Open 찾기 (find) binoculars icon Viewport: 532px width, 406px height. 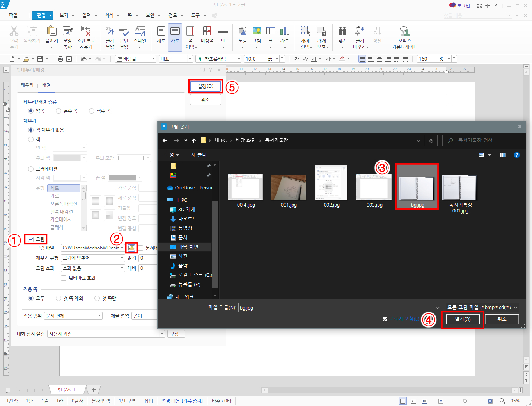coord(342,31)
